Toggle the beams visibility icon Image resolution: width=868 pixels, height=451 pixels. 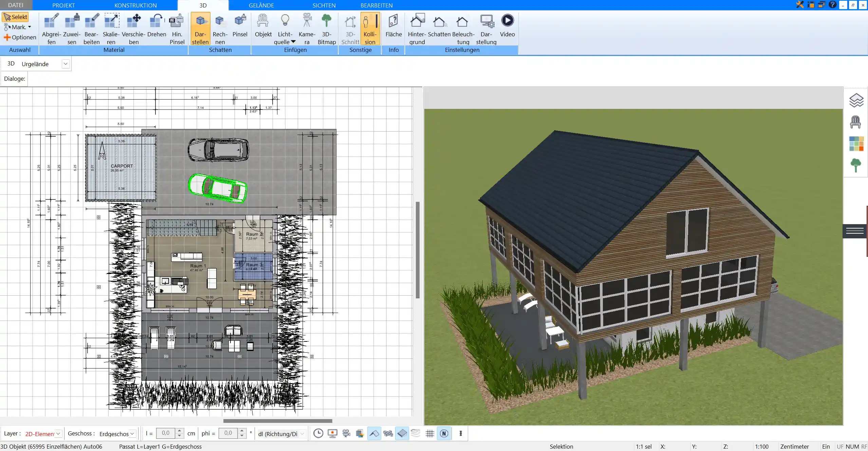click(x=388, y=433)
